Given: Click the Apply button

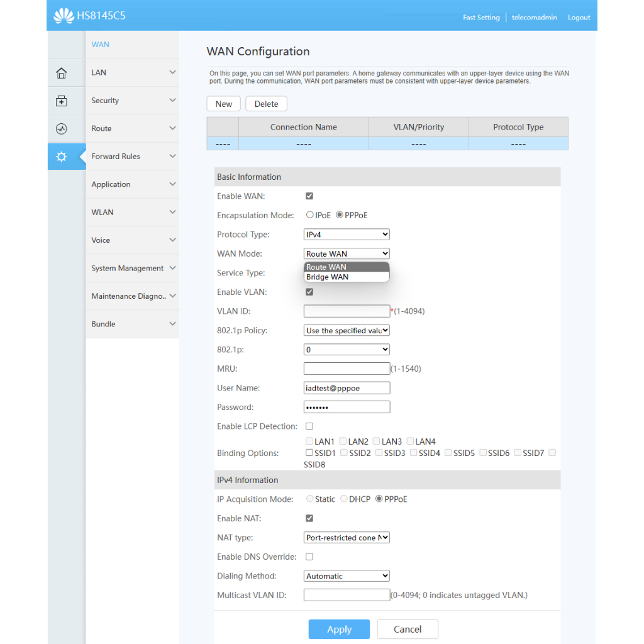Looking at the screenshot, I should pos(339,629).
